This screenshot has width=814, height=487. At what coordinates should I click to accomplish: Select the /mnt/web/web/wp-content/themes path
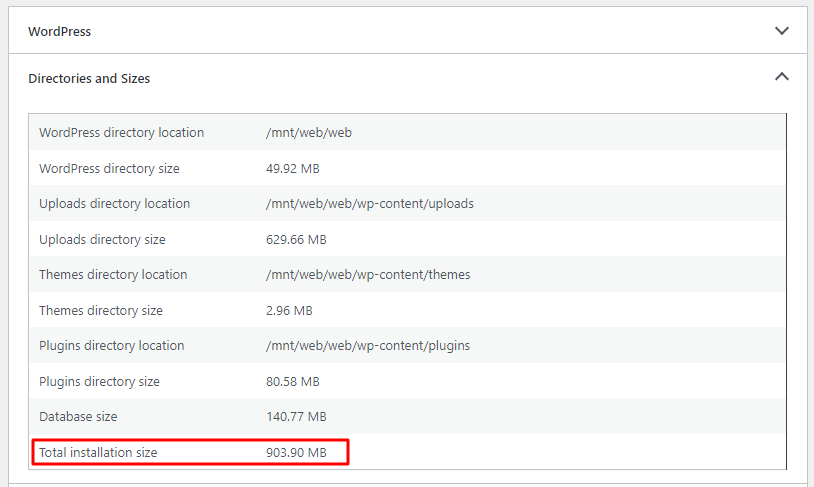368,275
